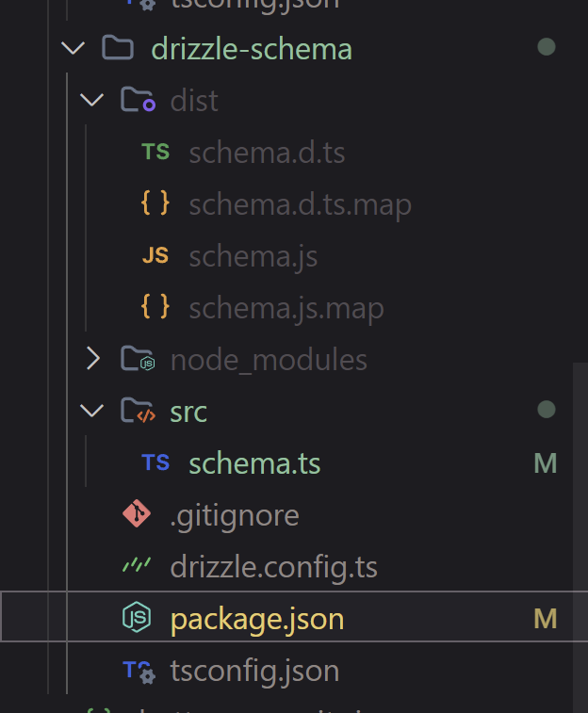Click the JS icon beside schema.js
588x713 pixels.
155,256
